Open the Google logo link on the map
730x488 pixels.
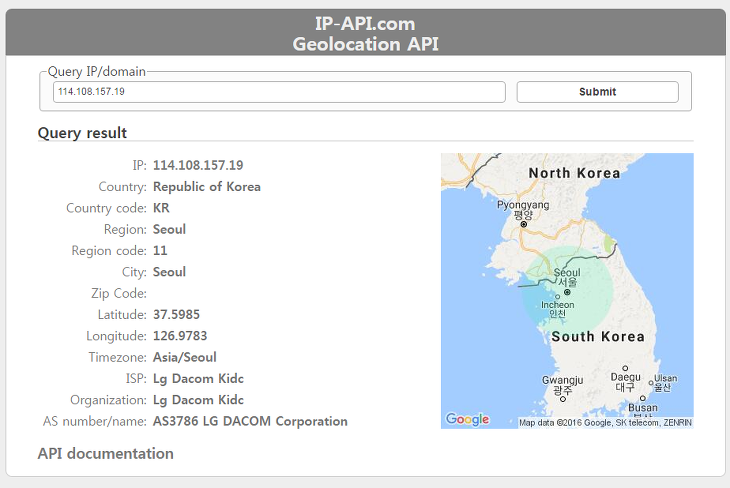(x=467, y=419)
